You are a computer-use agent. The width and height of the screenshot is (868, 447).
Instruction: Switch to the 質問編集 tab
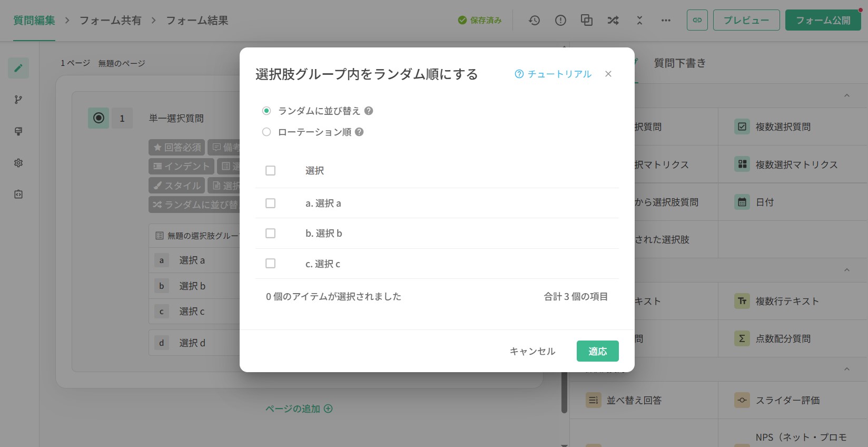coord(34,21)
